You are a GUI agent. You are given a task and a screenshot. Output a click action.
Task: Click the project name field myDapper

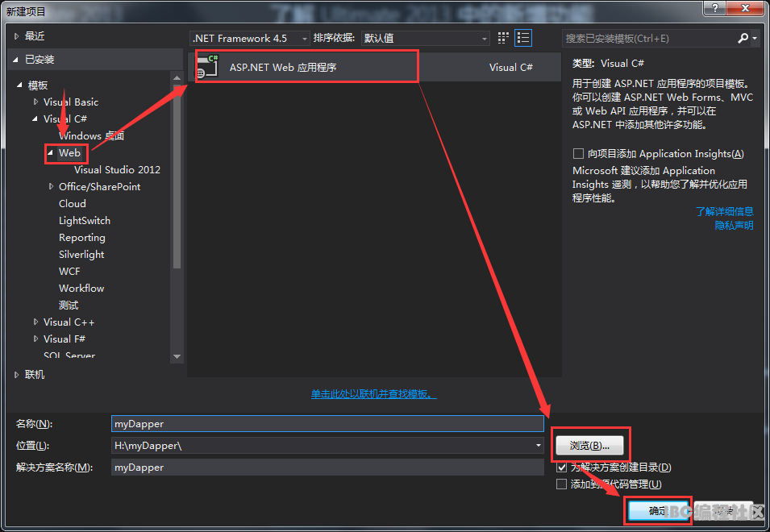[327, 423]
